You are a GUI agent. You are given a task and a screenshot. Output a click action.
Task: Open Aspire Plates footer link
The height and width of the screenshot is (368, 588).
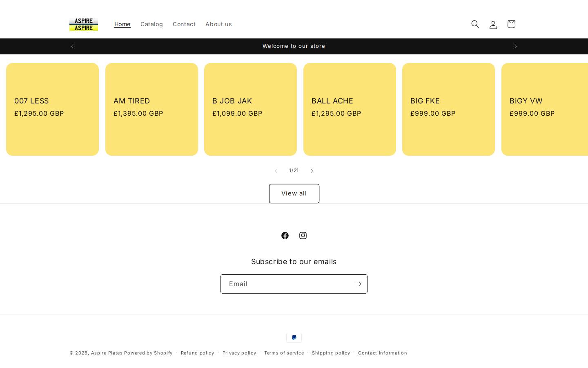pyautogui.click(x=107, y=353)
